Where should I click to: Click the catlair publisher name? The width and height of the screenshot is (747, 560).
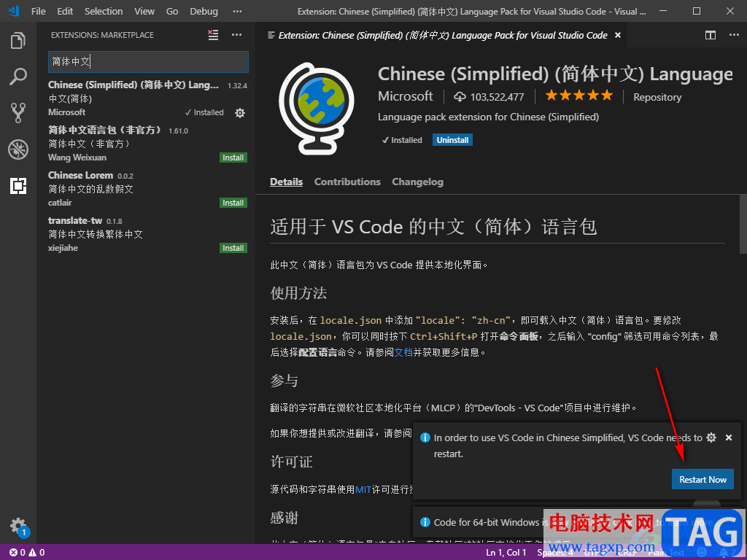[60, 203]
